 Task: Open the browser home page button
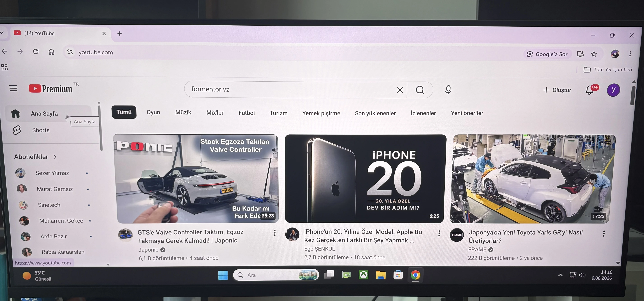(x=51, y=52)
